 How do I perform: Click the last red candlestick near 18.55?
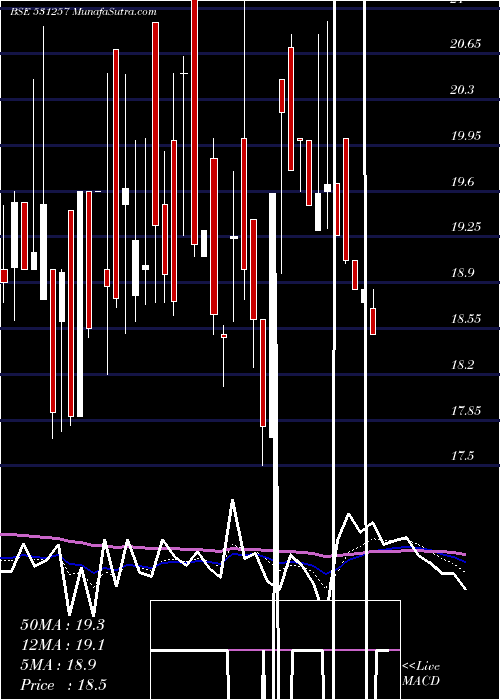pos(373,321)
